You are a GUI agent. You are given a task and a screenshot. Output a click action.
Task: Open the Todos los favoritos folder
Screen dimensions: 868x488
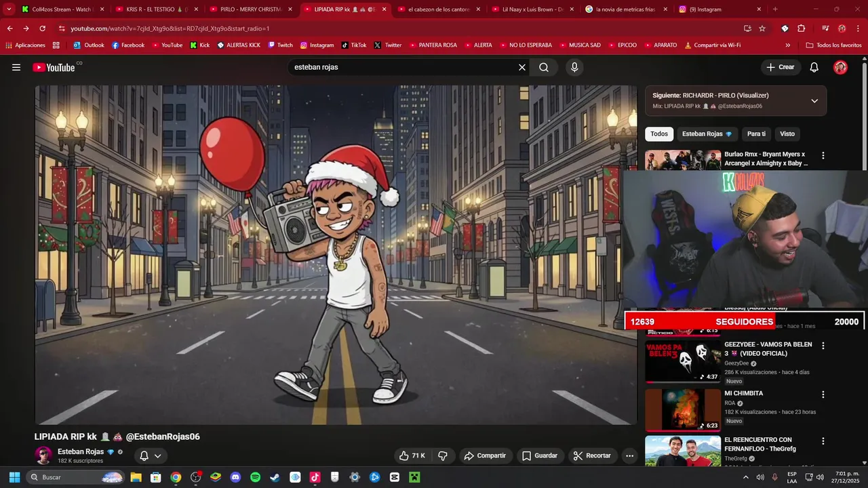click(x=833, y=45)
